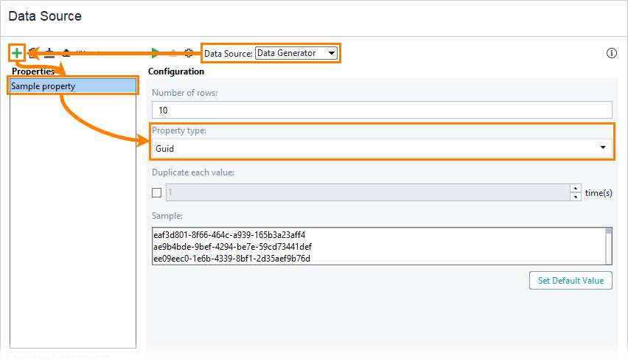Click the Set Default Value button
This screenshot has width=628, height=364.
coord(570,280)
